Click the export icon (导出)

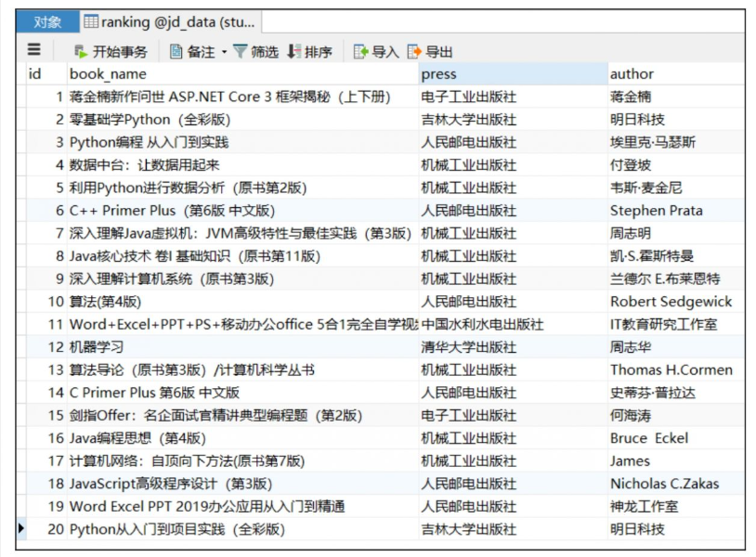[414, 51]
